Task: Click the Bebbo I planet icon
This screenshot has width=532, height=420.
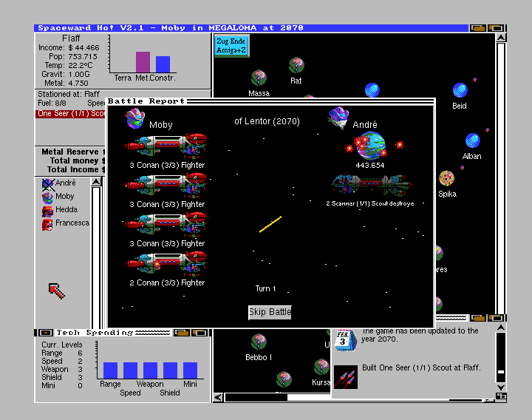Action: [259, 342]
